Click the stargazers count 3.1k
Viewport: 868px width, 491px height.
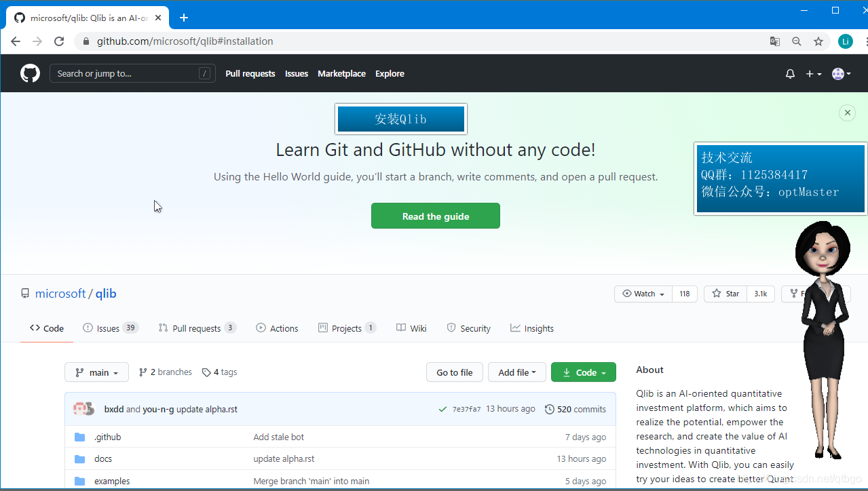(x=761, y=294)
